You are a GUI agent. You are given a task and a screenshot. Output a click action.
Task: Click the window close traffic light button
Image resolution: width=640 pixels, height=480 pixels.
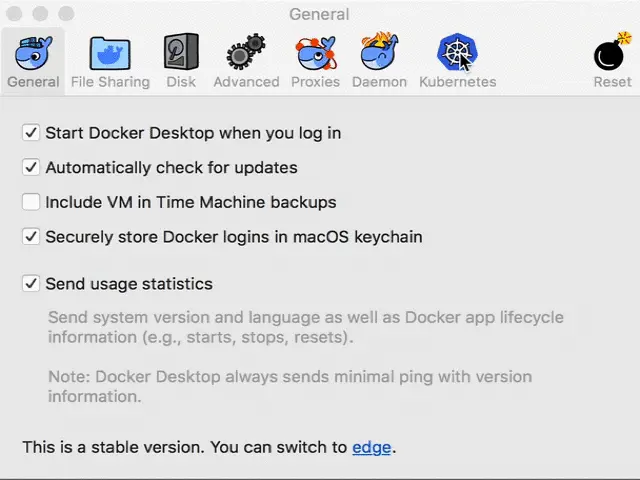tap(14, 13)
